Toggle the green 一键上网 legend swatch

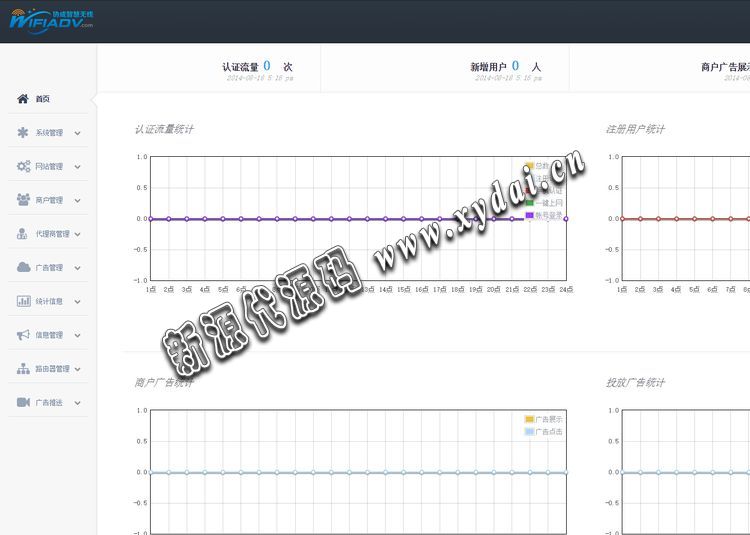click(529, 203)
